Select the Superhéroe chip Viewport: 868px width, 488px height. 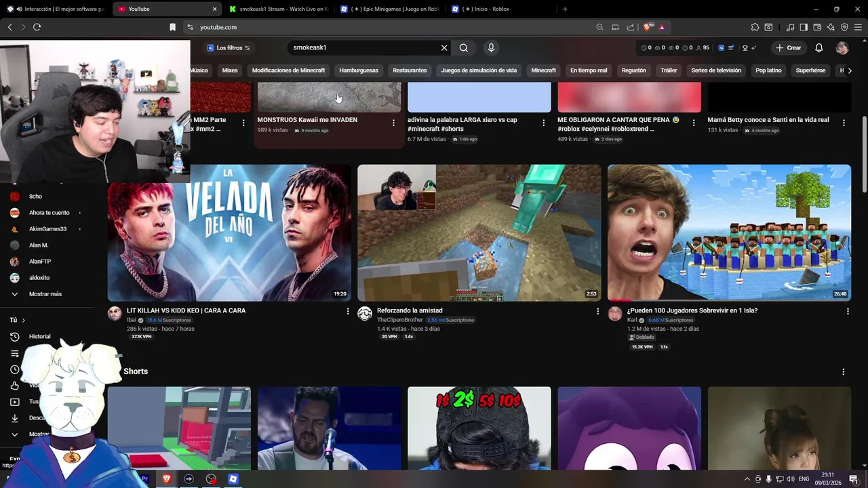pos(810,70)
